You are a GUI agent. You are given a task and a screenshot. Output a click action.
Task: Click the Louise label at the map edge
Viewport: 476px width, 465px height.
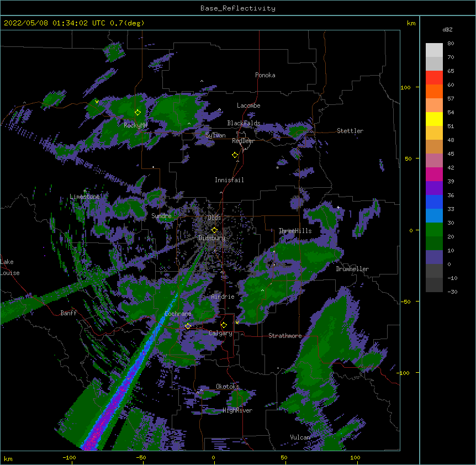coord(10,273)
